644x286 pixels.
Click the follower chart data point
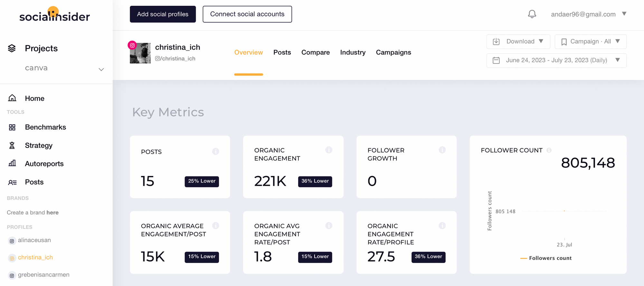[x=564, y=211]
